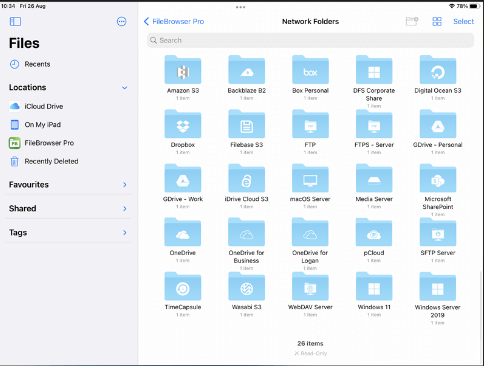Tap the Wi-Fi indicator in status bar
This screenshot has width=484, height=366.
click(x=452, y=6)
